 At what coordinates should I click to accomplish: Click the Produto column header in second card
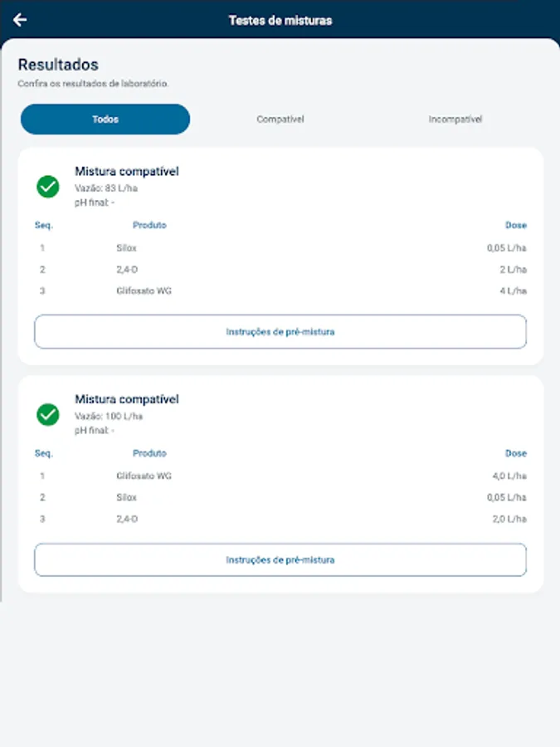[149, 453]
